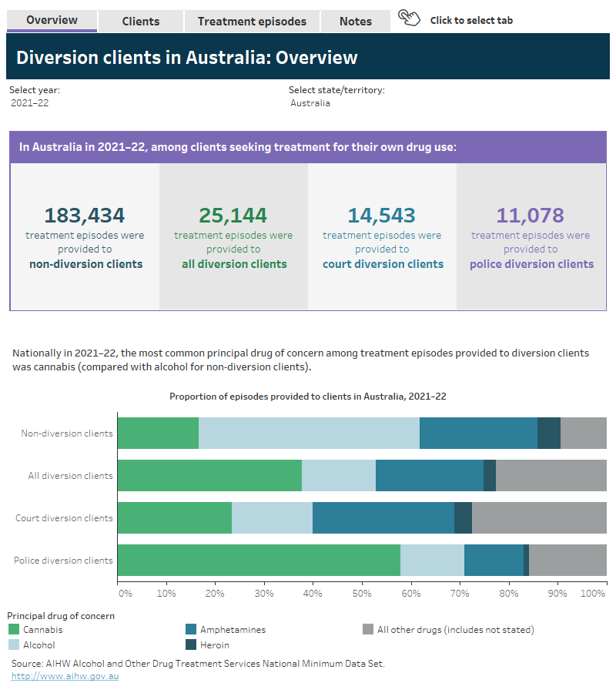View the Notes tab
Screen dimensions: 616x693
click(x=355, y=21)
